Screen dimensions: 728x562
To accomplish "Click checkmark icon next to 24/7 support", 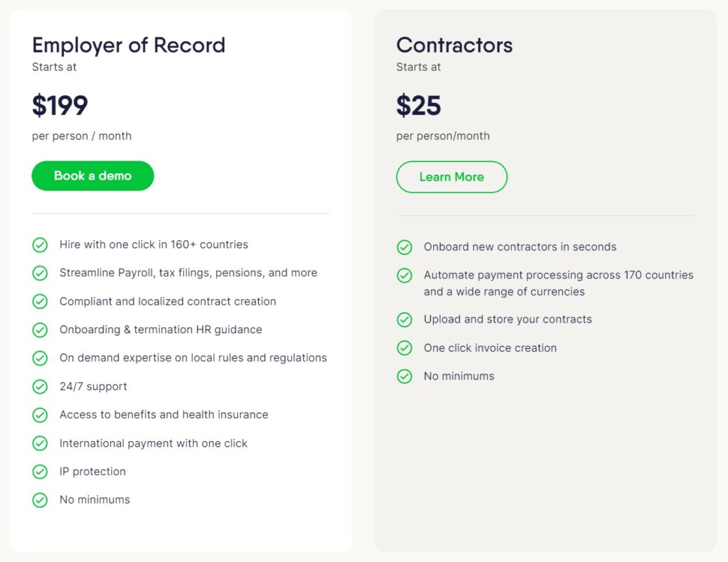I will [x=40, y=387].
